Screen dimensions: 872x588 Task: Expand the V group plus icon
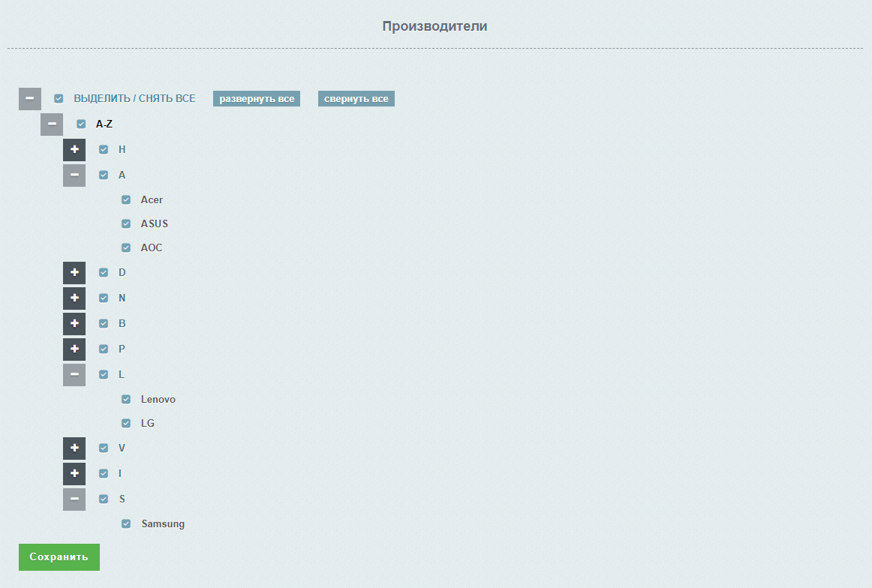[x=74, y=448]
